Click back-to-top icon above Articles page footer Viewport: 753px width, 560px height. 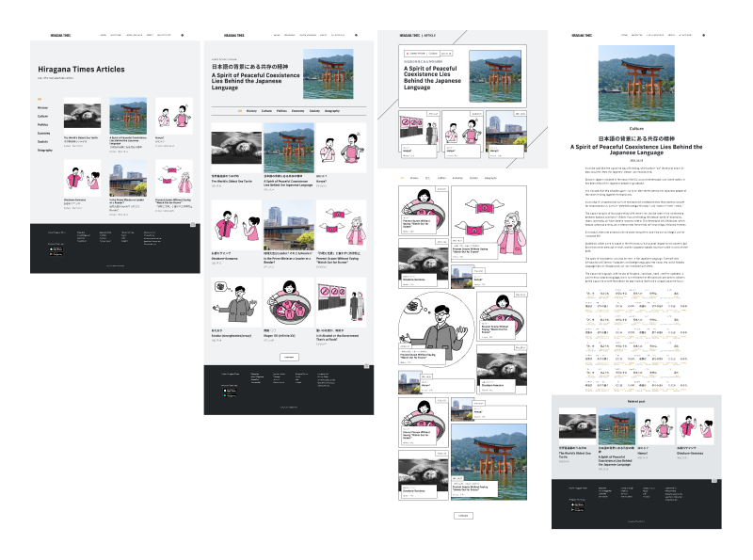coord(193,224)
